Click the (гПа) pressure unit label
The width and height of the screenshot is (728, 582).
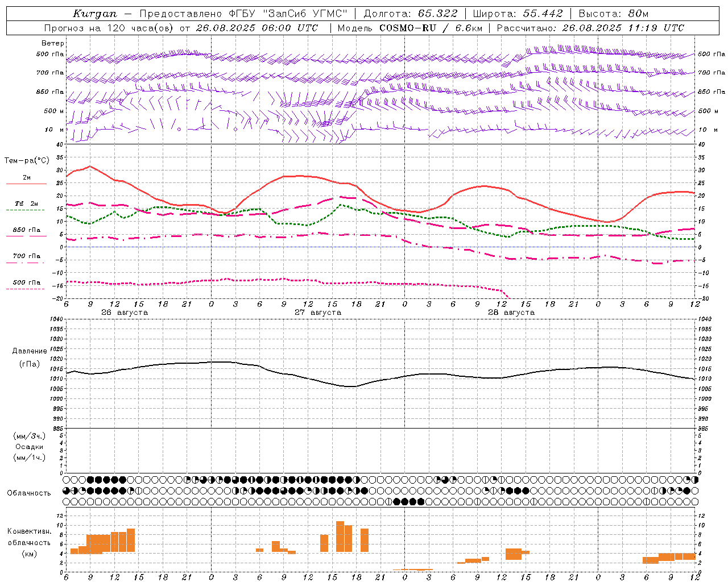tap(30, 364)
